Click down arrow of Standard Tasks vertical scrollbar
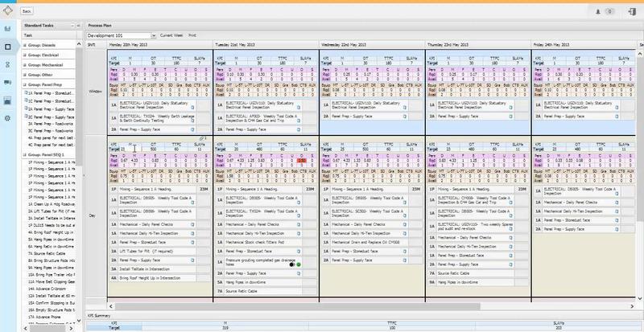 click(x=79, y=322)
